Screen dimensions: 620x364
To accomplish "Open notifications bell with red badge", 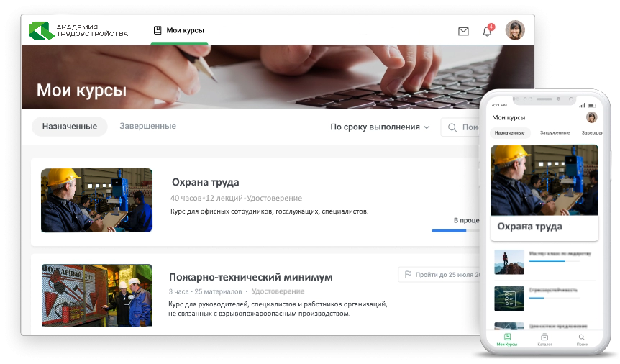I will tap(487, 31).
